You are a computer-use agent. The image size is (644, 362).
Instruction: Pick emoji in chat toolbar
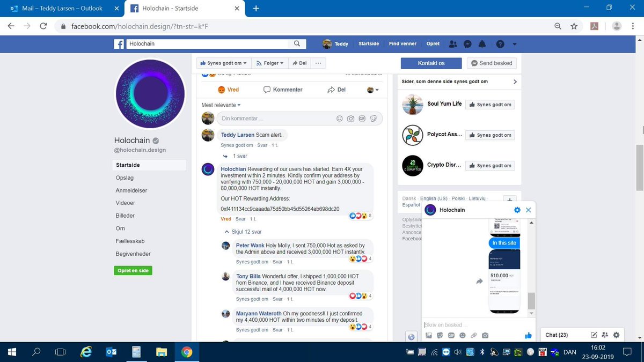tap(463, 336)
